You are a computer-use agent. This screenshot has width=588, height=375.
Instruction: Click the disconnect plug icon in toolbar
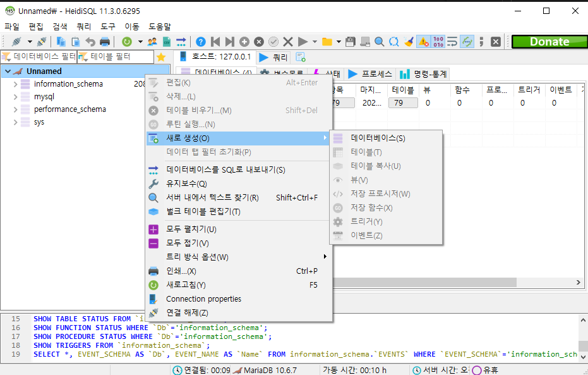[42, 42]
